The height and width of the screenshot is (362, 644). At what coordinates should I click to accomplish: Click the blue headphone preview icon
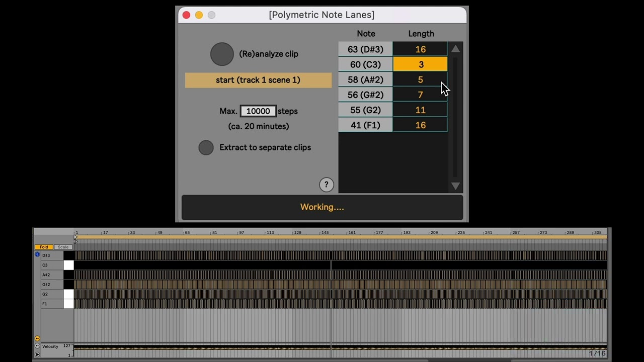click(37, 255)
